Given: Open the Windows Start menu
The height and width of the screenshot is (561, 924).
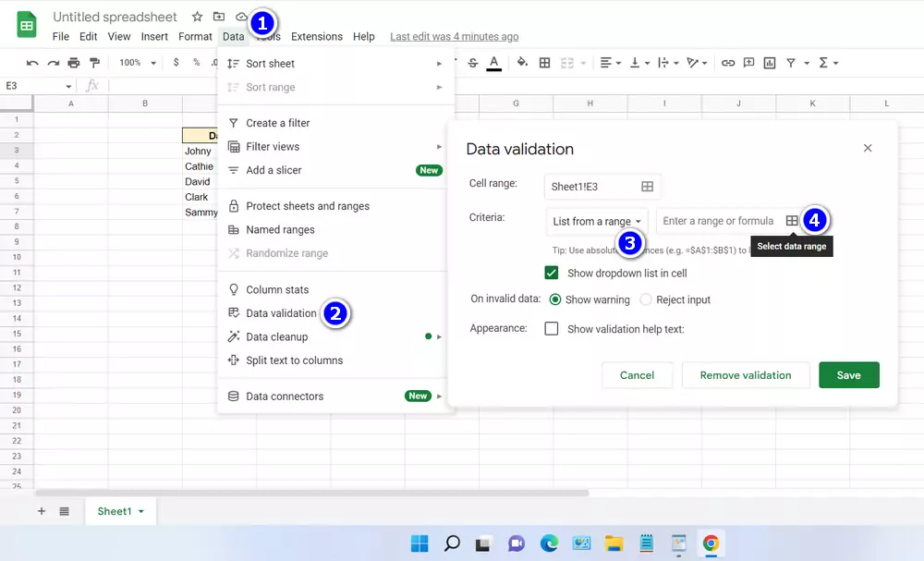Looking at the screenshot, I should click(419, 543).
